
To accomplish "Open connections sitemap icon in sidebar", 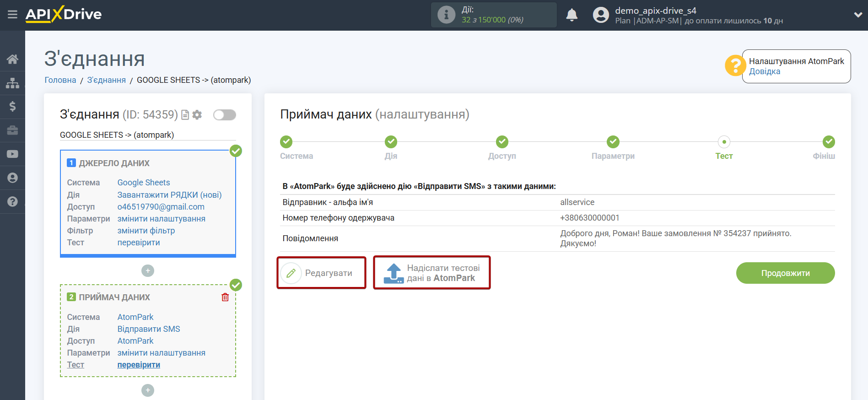I will [12, 83].
